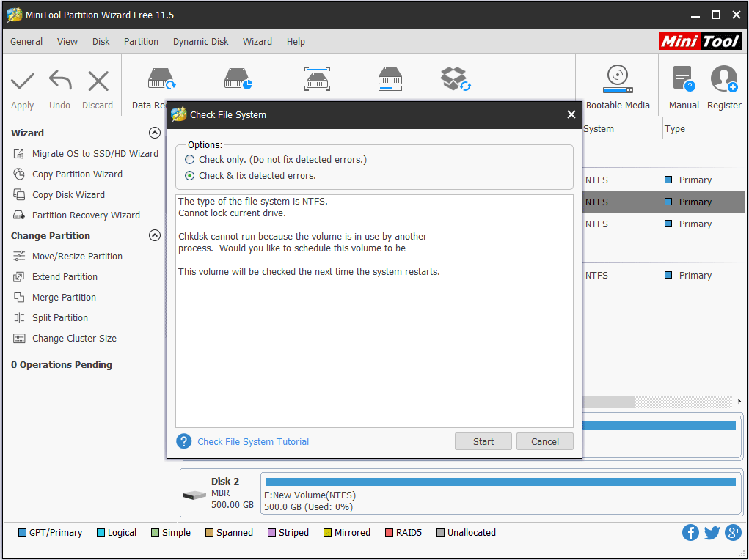Open the Dynamic Disk menu
The height and width of the screenshot is (560, 749).
pos(200,42)
